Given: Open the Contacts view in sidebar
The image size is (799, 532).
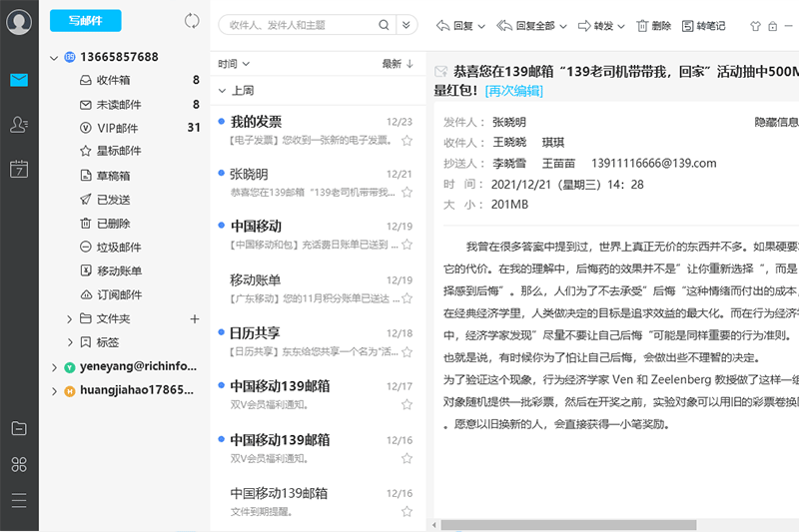Looking at the screenshot, I should [18, 125].
